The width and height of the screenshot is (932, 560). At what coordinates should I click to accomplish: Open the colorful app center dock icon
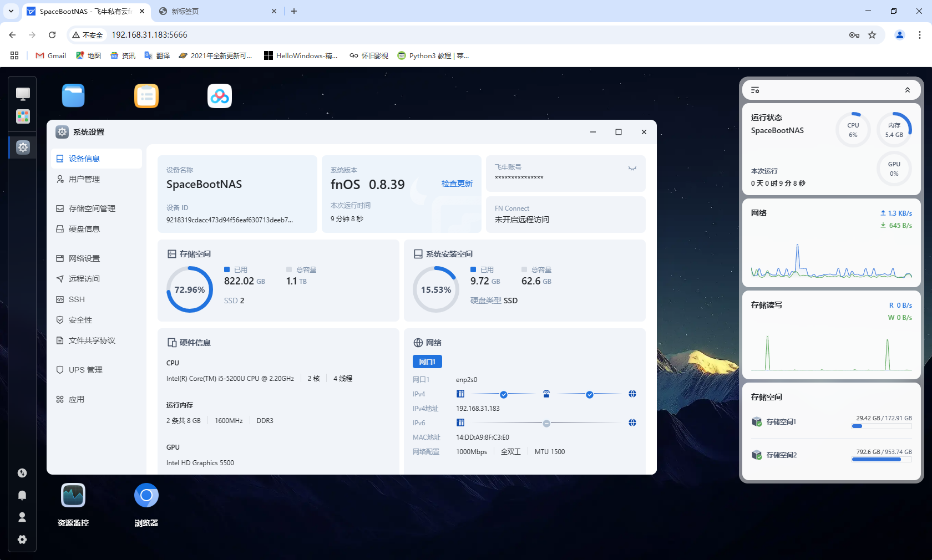23,116
